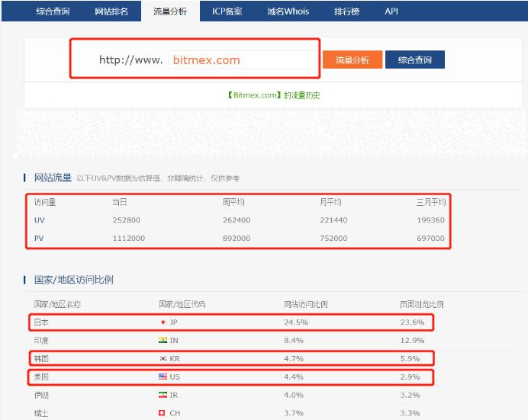The image size is (528, 420).
Task: Open the 综合查询 navigation tab
Action: point(53,11)
